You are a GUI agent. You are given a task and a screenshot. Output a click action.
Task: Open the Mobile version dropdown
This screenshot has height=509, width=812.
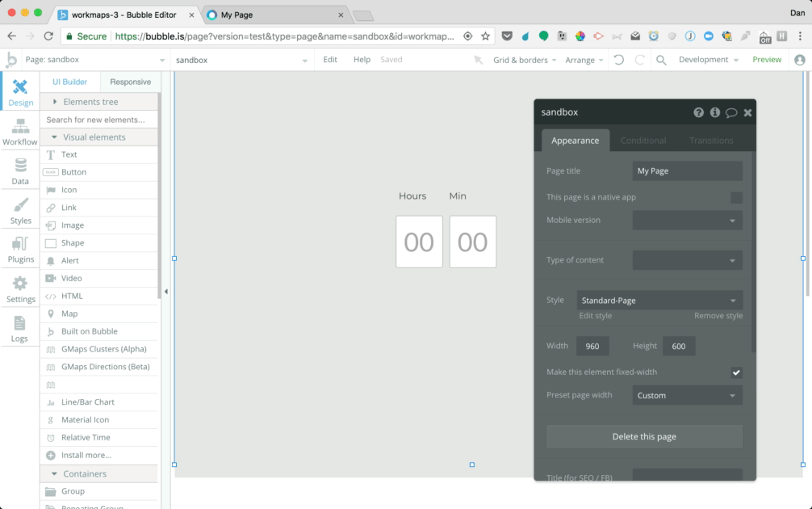point(687,221)
